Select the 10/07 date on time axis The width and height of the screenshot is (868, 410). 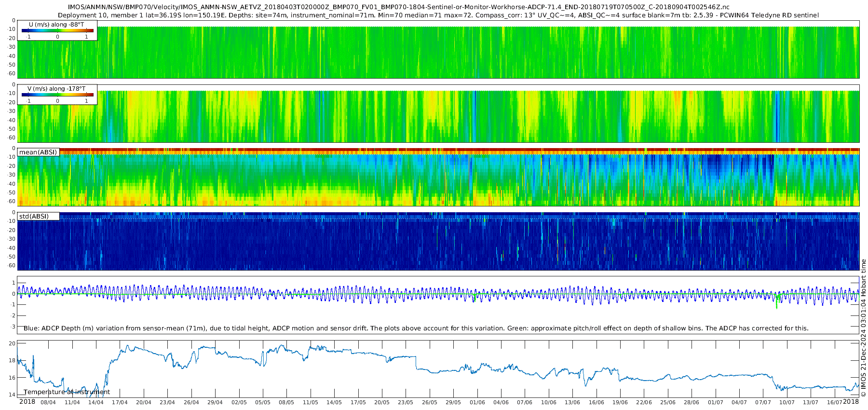tap(787, 402)
